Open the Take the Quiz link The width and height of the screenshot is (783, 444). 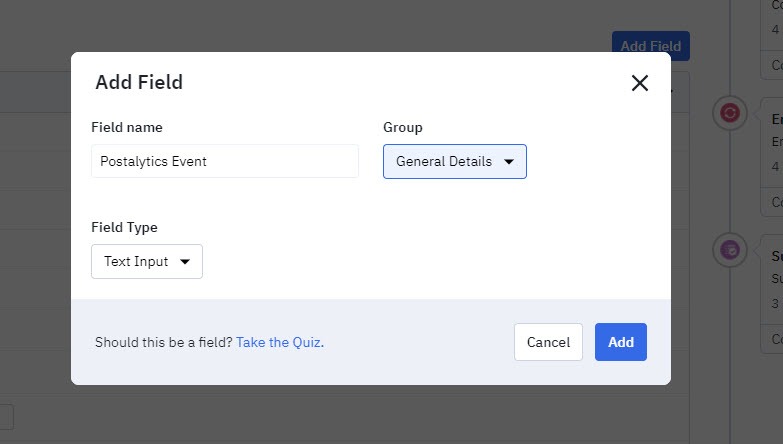[x=280, y=342]
